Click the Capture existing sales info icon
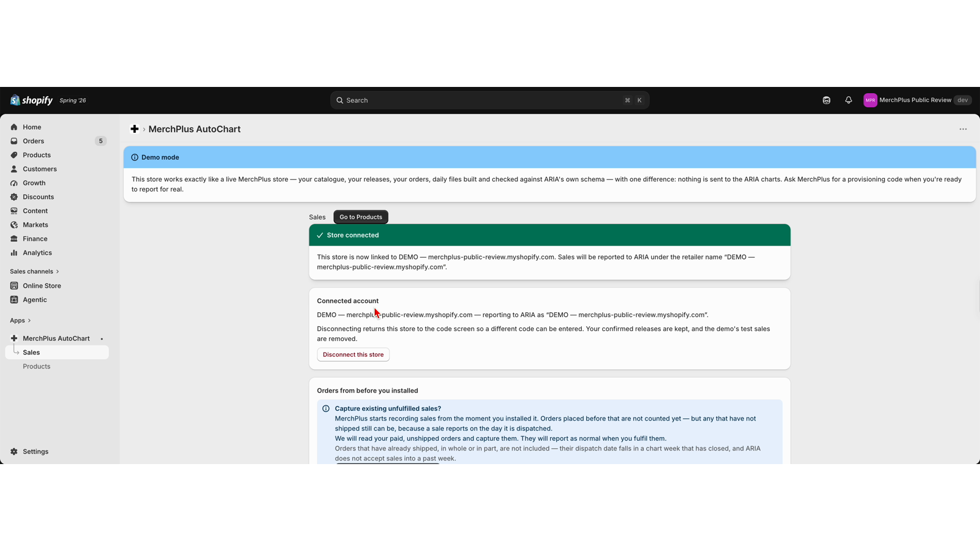Viewport: 980px width, 551px height. pos(326,409)
